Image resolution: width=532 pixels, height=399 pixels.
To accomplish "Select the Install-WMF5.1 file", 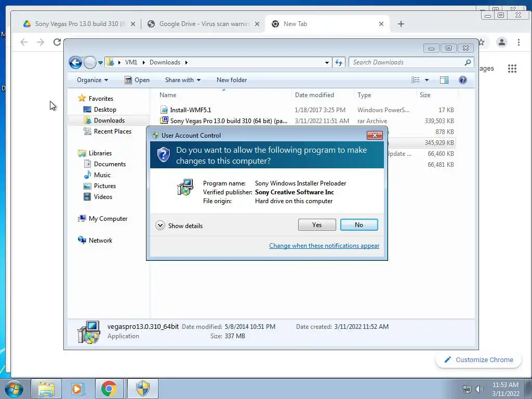I will pos(190,110).
